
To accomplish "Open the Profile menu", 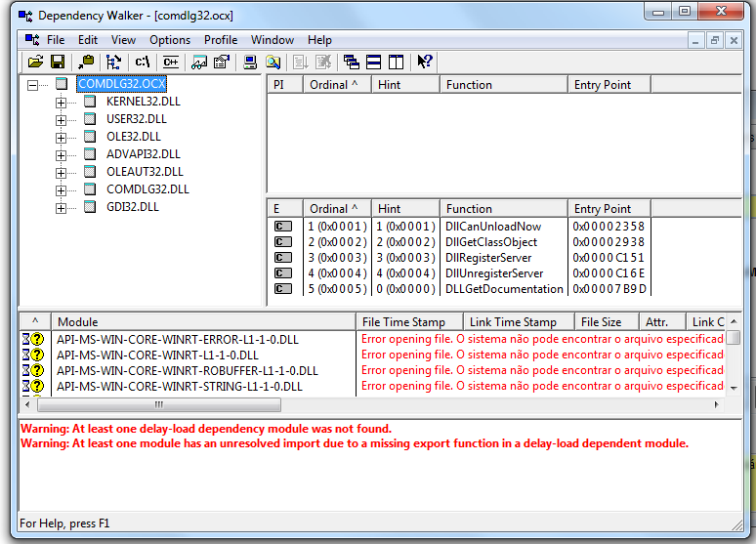I will [x=221, y=40].
